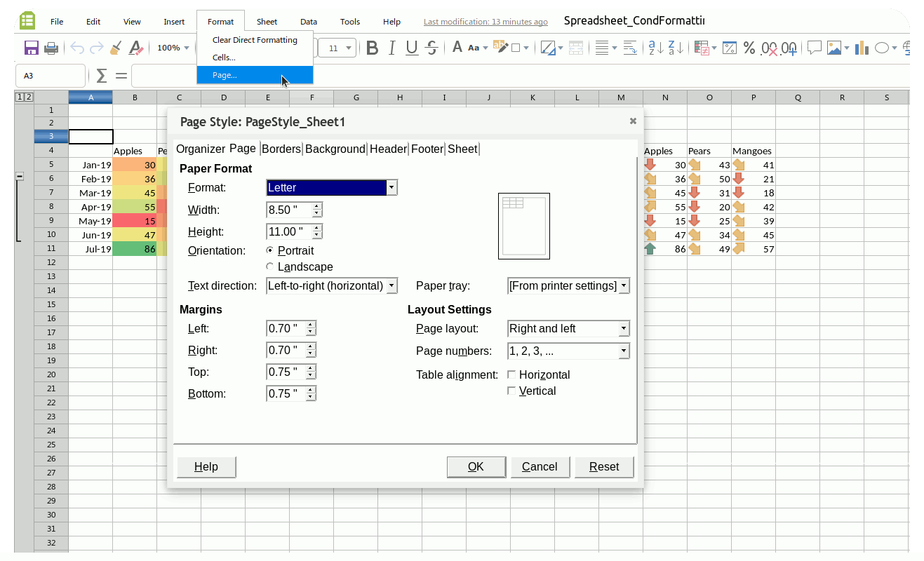
Task: Click the Print icon in the toolbar
Action: tap(51, 48)
